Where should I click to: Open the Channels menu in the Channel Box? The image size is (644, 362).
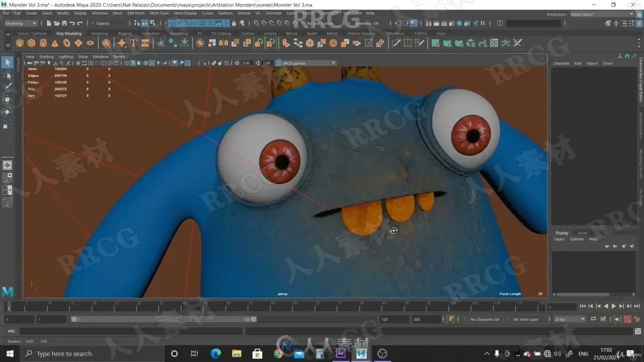point(561,63)
